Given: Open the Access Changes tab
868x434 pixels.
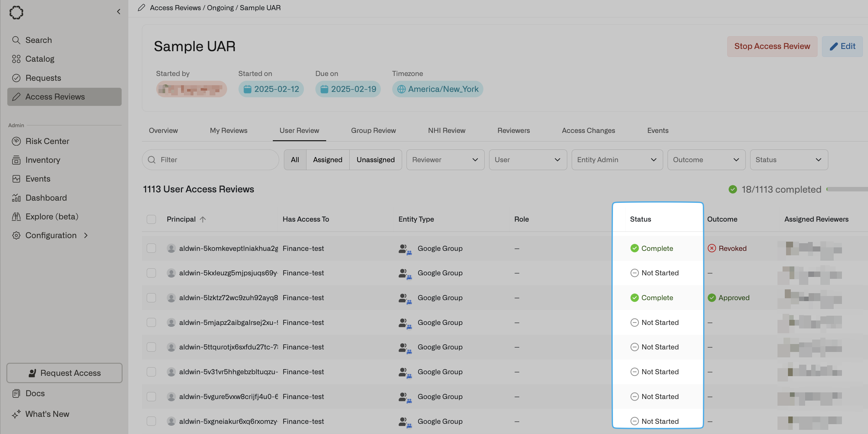Looking at the screenshot, I should click(588, 130).
